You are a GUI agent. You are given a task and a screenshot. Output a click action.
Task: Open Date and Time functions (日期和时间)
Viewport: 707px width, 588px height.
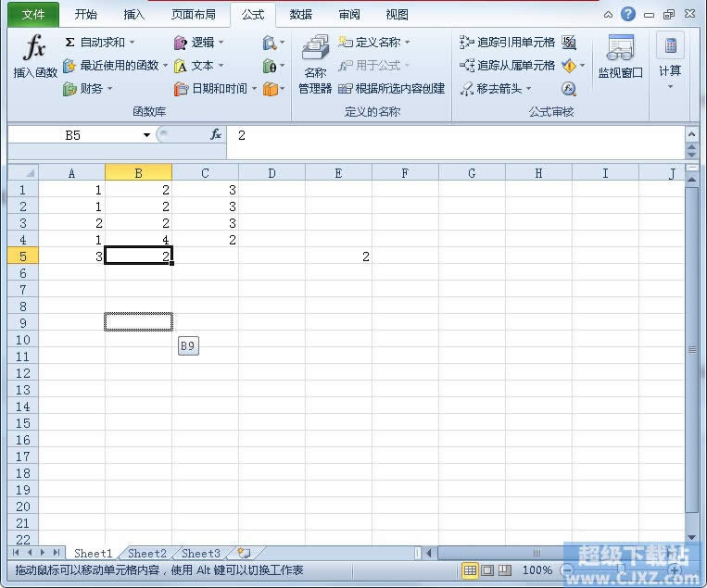[x=216, y=89]
